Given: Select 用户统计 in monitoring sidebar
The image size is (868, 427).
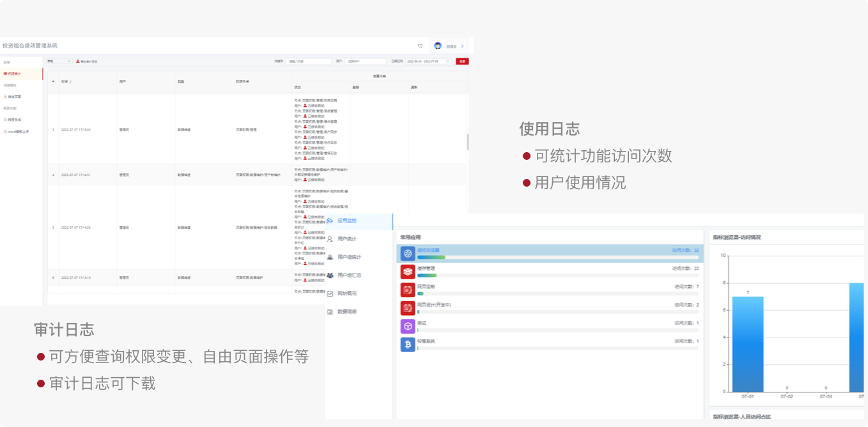Looking at the screenshot, I should 346,239.
